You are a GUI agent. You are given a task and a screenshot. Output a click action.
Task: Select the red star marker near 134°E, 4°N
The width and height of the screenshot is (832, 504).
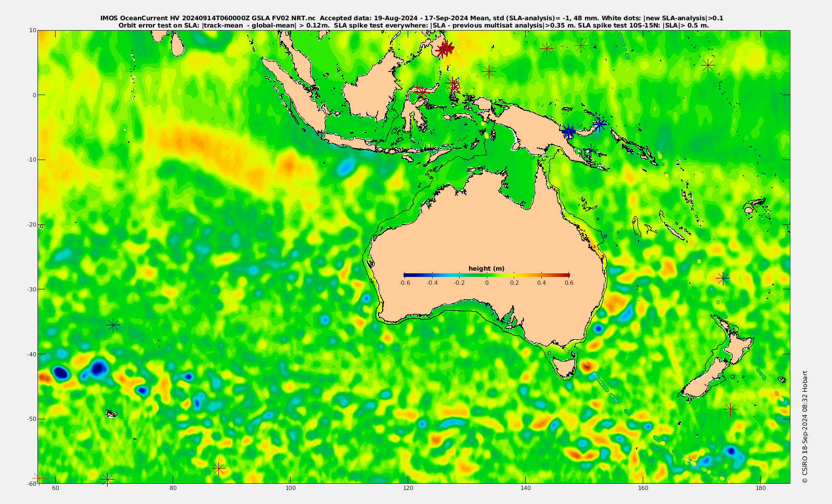pos(489,71)
